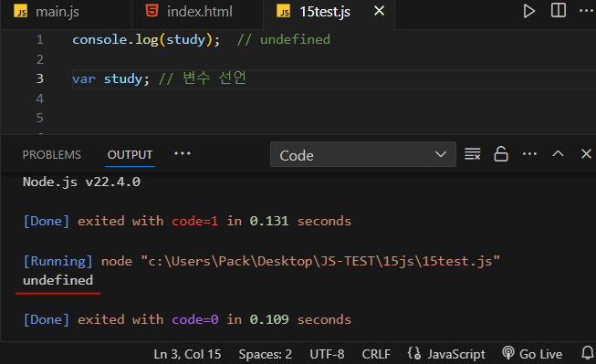Viewport: 596px width, 364px height.
Task: Close the 15test.js tab
Action: click(x=379, y=11)
